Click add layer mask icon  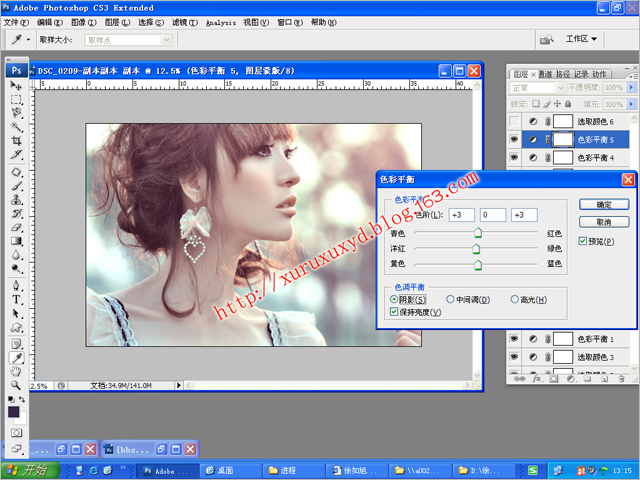[x=553, y=379]
